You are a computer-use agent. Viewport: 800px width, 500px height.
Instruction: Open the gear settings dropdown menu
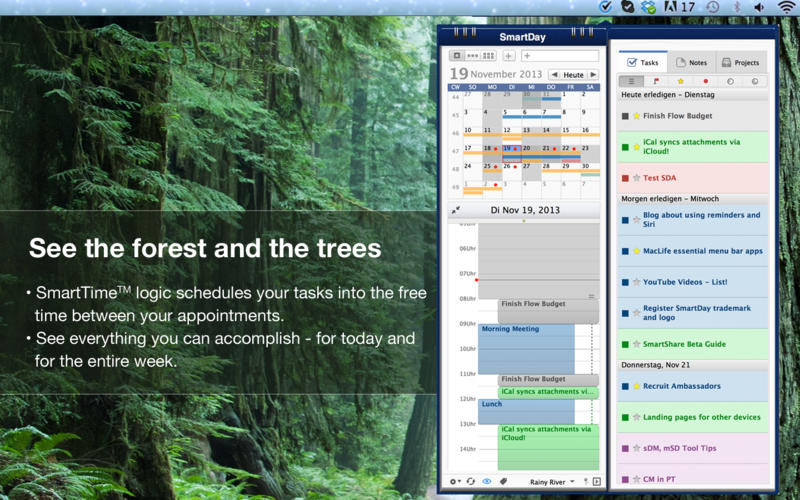pyautogui.click(x=455, y=482)
